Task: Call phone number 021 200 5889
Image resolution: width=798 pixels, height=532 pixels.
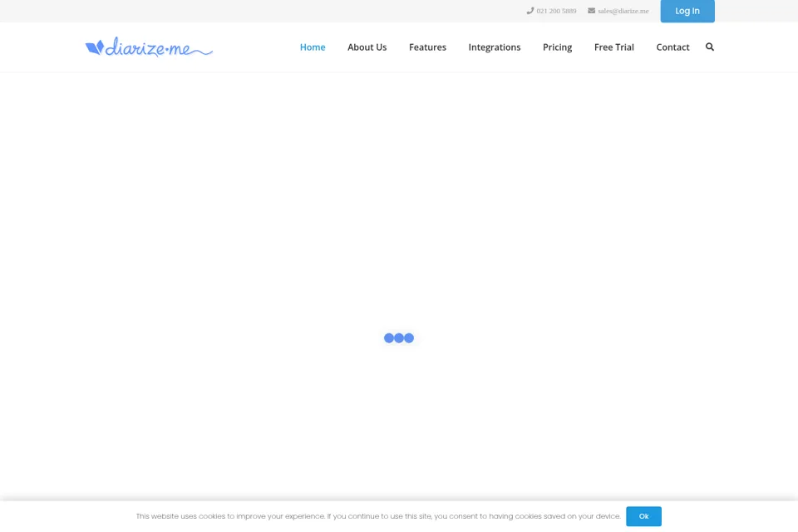Action: coord(556,11)
